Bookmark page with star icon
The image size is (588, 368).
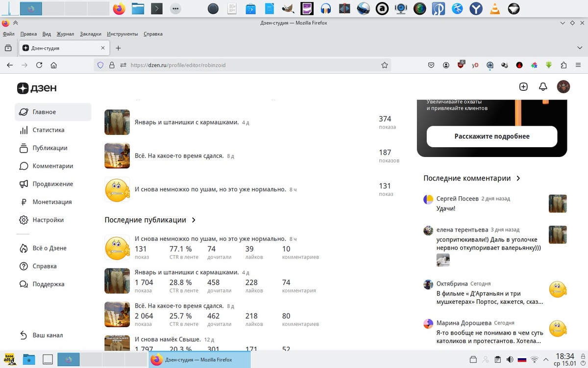click(x=385, y=65)
